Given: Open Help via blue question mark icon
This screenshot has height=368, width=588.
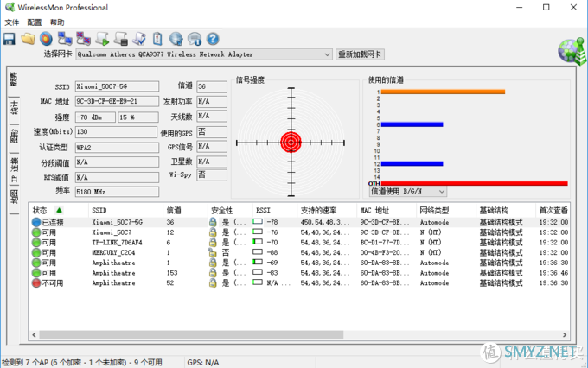Looking at the screenshot, I should click(x=213, y=39).
